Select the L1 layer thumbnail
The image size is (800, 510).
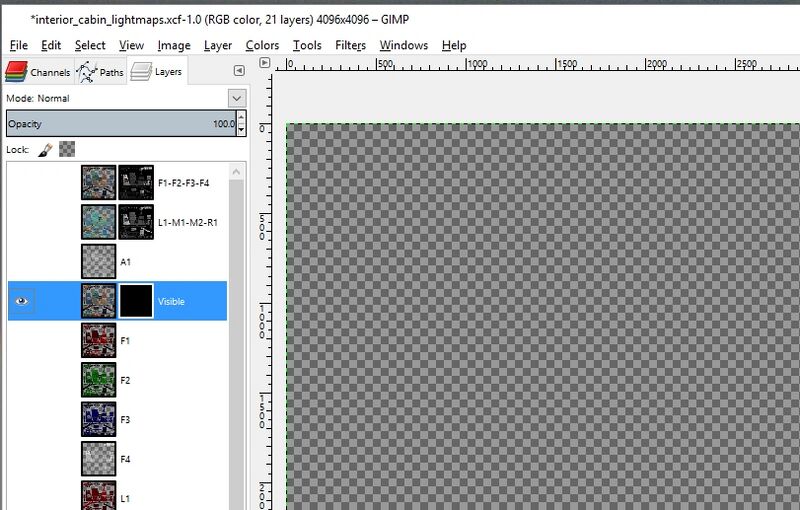[x=98, y=496]
